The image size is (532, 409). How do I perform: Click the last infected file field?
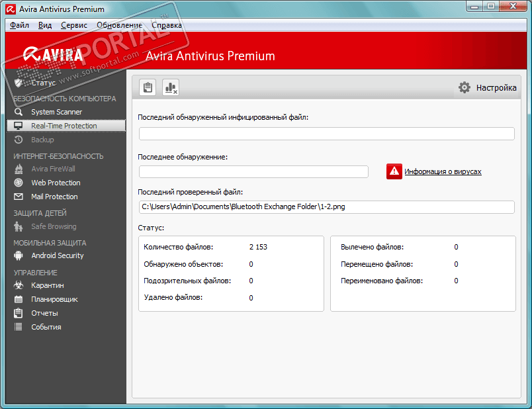click(x=326, y=134)
